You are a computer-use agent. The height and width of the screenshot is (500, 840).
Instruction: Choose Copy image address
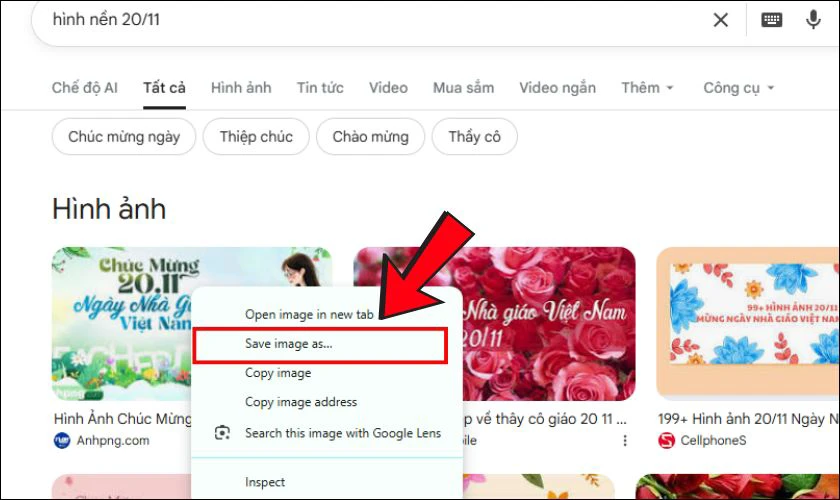pyautogui.click(x=301, y=402)
